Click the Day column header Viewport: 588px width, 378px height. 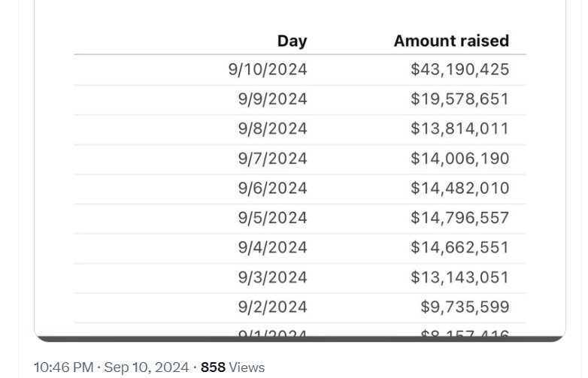(x=292, y=41)
